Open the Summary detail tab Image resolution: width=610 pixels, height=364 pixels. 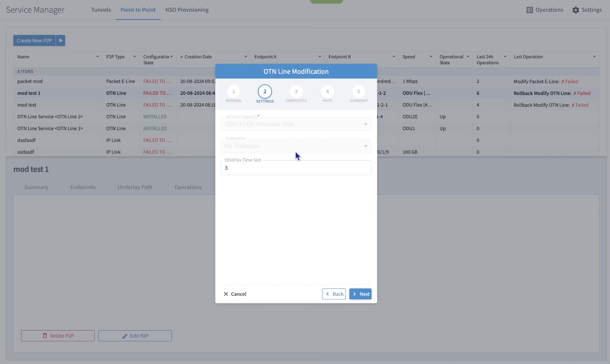click(36, 187)
